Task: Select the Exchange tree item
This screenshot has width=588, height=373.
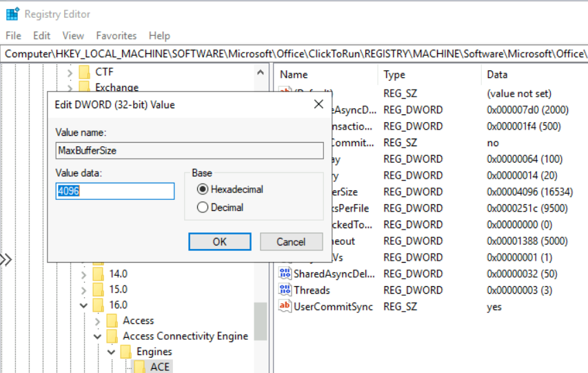Action: pyautogui.click(x=116, y=88)
